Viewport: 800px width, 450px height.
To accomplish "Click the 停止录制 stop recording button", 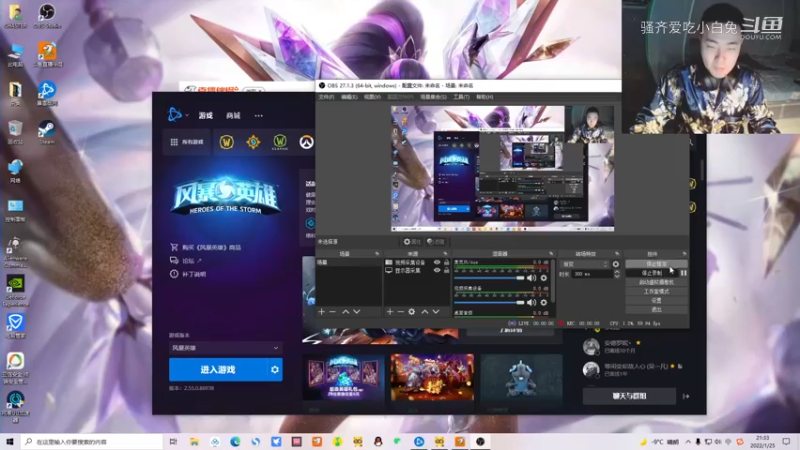I will pyautogui.click(x=652, y=273).
